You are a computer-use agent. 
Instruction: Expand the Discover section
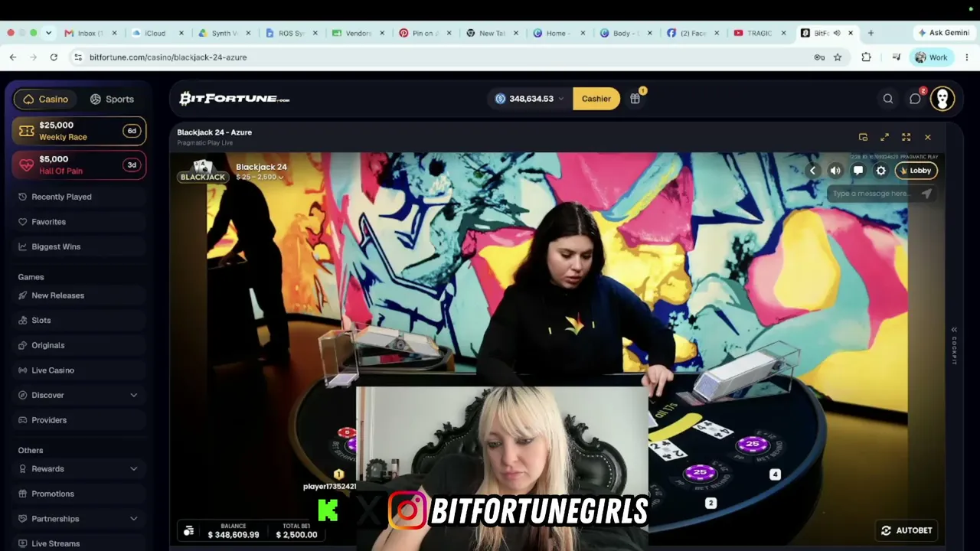point(79,395)
